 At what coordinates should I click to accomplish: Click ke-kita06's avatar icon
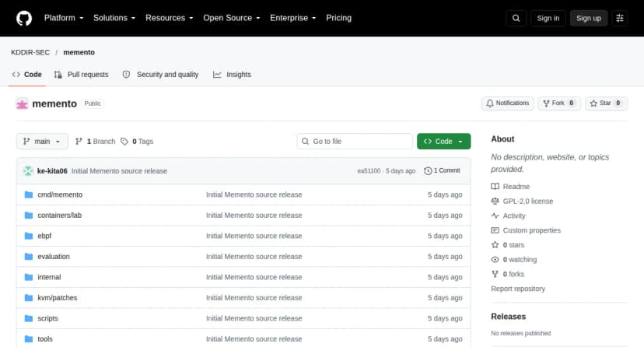(28, 171)
